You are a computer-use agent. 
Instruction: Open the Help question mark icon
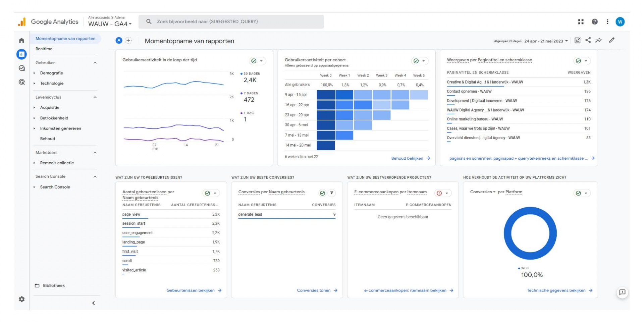point(594,22)
